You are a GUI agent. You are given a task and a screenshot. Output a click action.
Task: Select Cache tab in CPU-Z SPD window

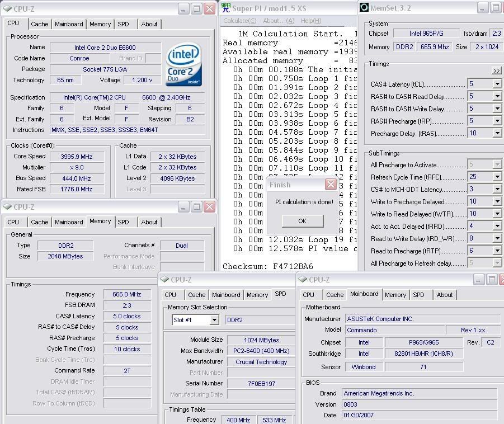(x=197, y=295)
